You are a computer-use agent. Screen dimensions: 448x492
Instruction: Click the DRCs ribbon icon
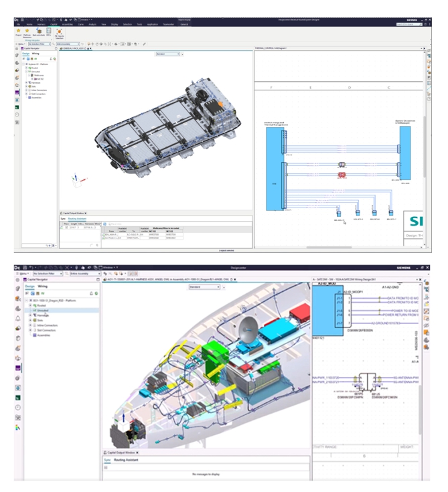click(x=49, y=31)
